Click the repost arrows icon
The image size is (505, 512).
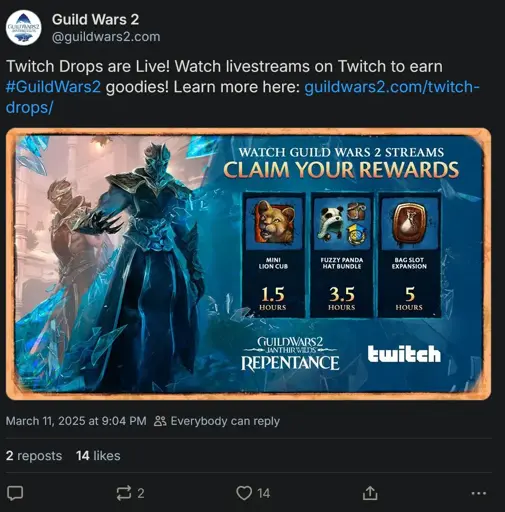tap(124, 493)
